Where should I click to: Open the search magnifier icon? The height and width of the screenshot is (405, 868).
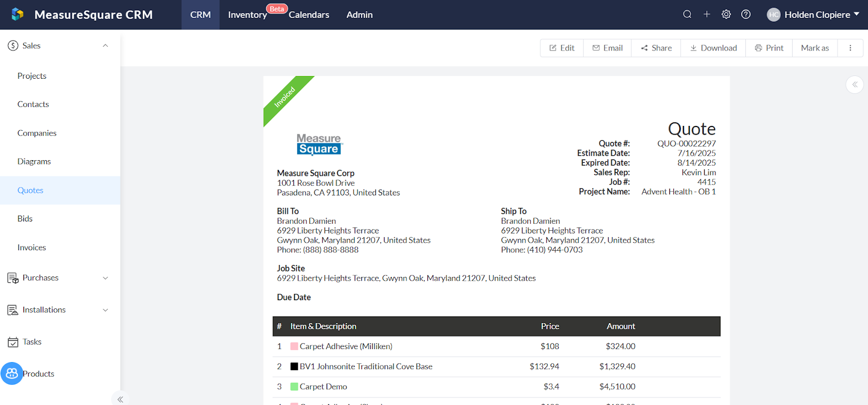click(x=687, y=15)
